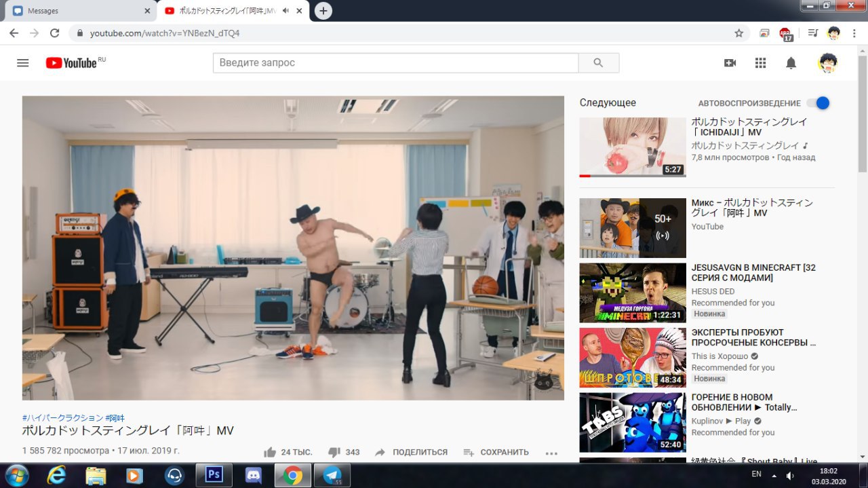Click the 'Следующее' heading text
Screen dimensions: 868x488
coord(608,102)
